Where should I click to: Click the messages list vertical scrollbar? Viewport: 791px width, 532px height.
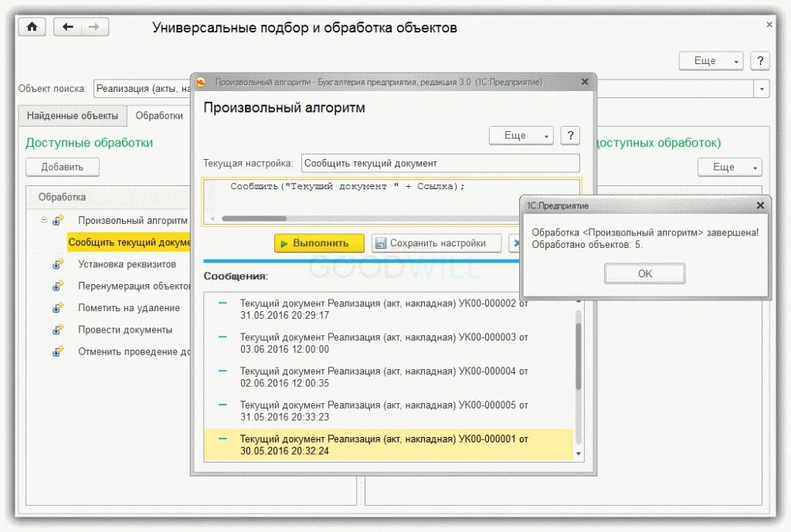pyautogui.click(x=579, y=356)
